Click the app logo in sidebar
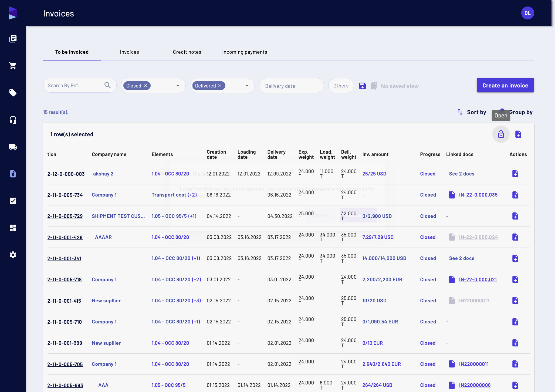The image size is (555, 392). (13, 13)
